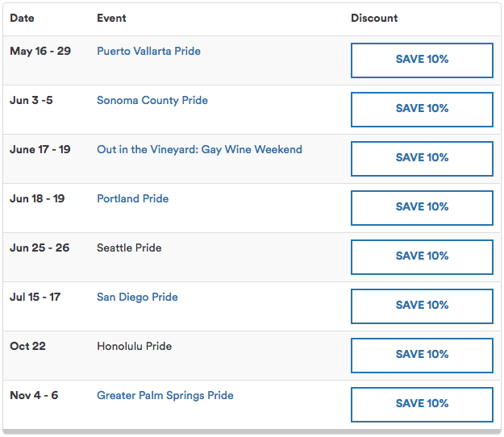Click SAVE 10% for Sonoma County Pride

point(422,110)
